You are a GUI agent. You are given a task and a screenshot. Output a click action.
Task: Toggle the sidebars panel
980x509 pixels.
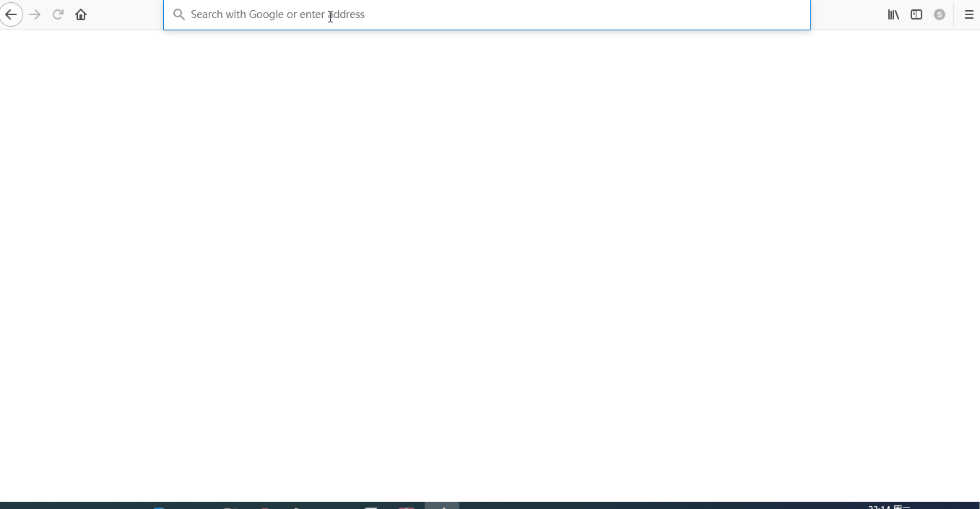(916, 14)
